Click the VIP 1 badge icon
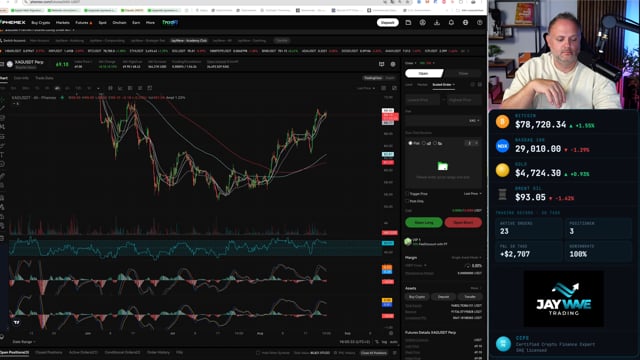 tap(408, 242)
